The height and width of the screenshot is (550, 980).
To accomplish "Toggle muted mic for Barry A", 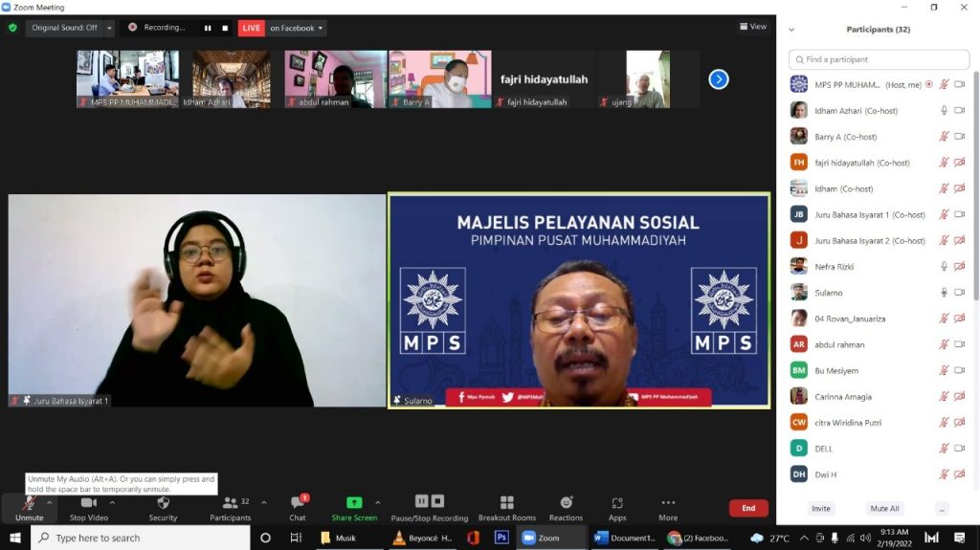I will point(944,136).
